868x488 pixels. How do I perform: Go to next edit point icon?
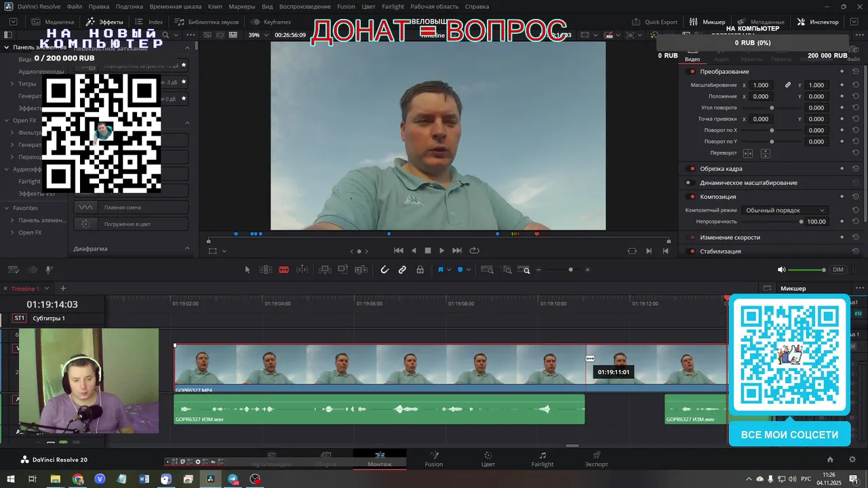click(649, 251)
